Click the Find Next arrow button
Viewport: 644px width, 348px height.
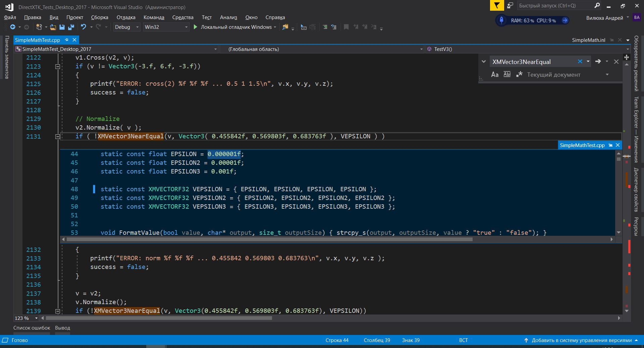click(598, 62)
